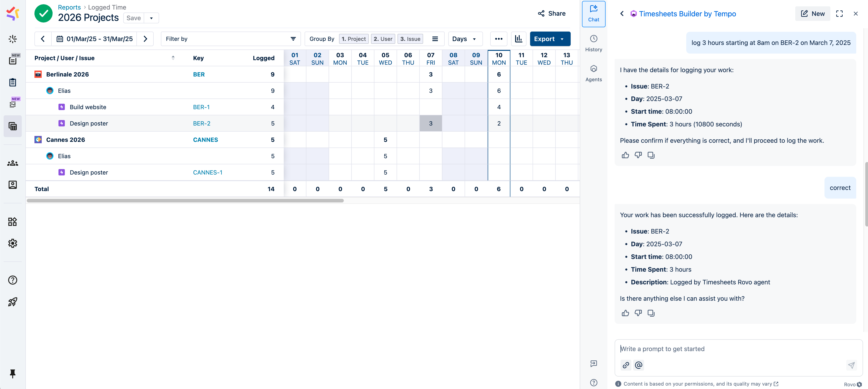Screen dimensions: 868x389
Task: Switch to the History tab
Action: click(x=593, y=43)
